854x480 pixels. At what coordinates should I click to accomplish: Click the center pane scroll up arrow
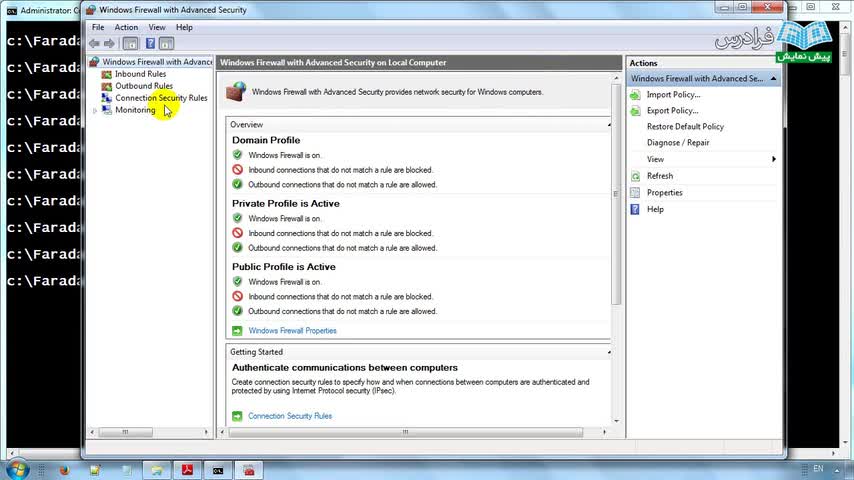click(616, 78)
